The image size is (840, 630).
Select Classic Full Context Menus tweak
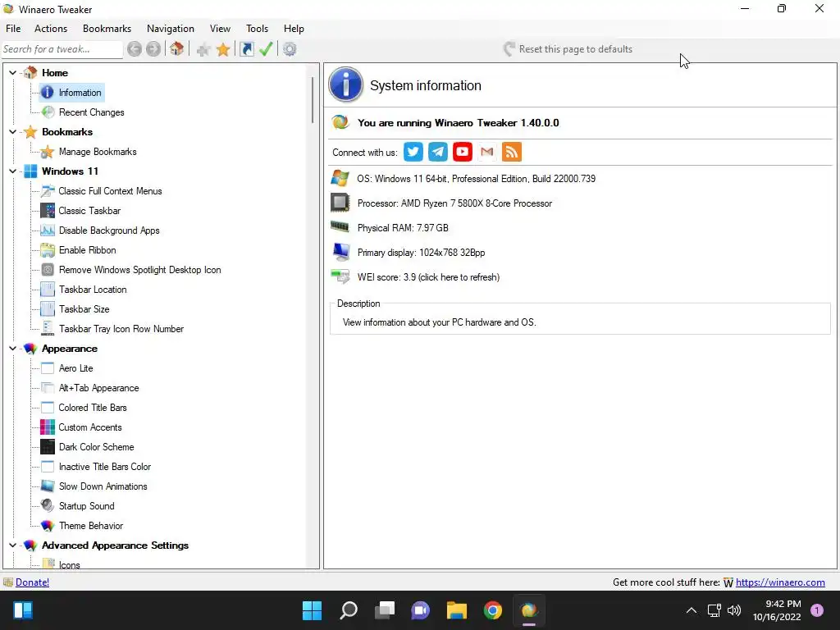[x=111, y=190]
